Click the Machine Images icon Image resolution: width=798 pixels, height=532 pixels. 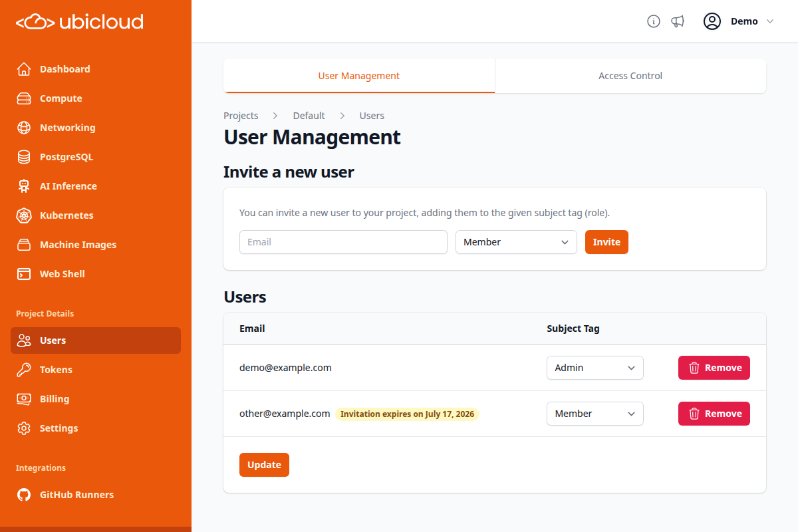pyautogui.click(x=24, y=245)
